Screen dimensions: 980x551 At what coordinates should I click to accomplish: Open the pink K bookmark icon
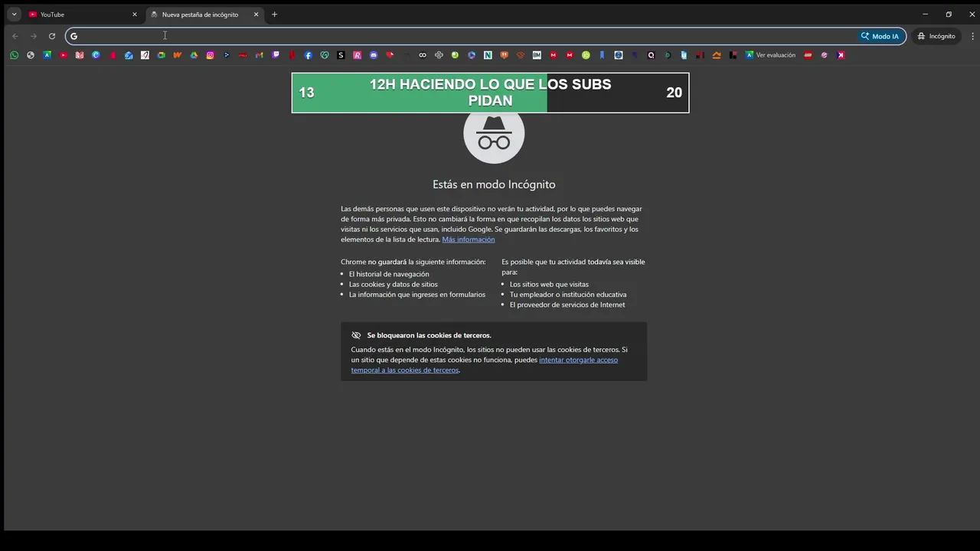pyautogui.click(x=841, y=55)
